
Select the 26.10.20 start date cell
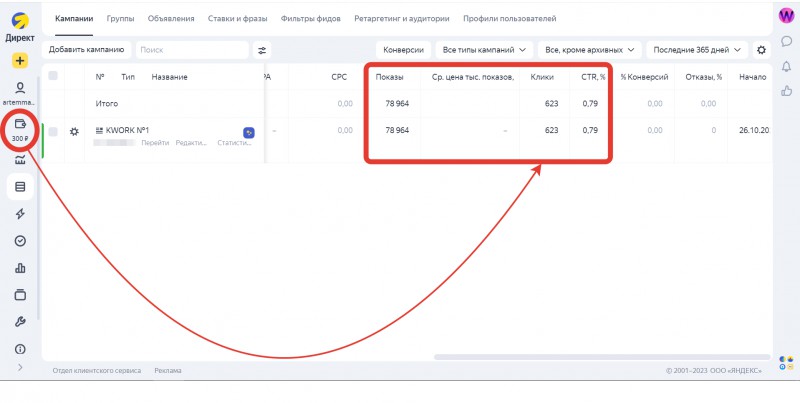coord(754,131)
